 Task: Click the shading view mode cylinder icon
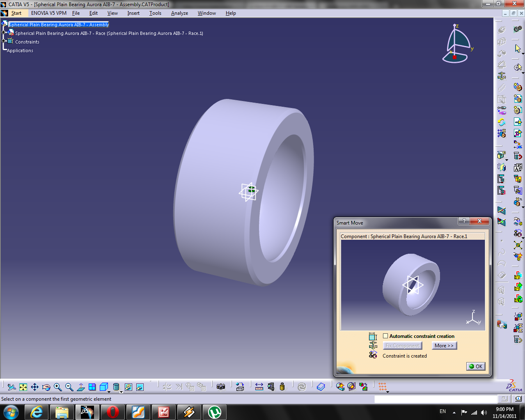coord(116,387)
